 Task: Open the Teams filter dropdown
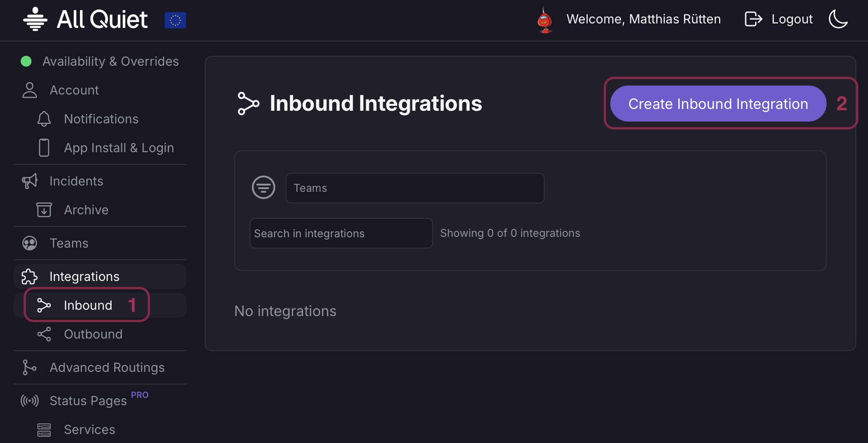tap(414, 188)
